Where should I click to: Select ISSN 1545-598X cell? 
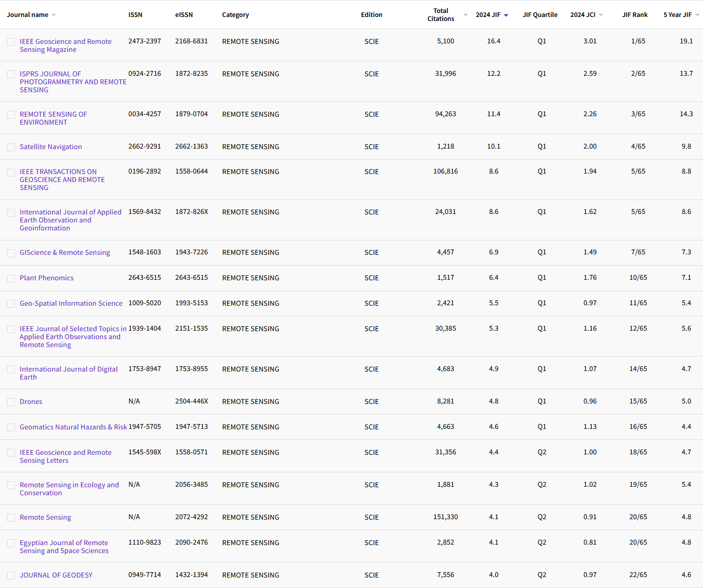[x=145, y=452]
